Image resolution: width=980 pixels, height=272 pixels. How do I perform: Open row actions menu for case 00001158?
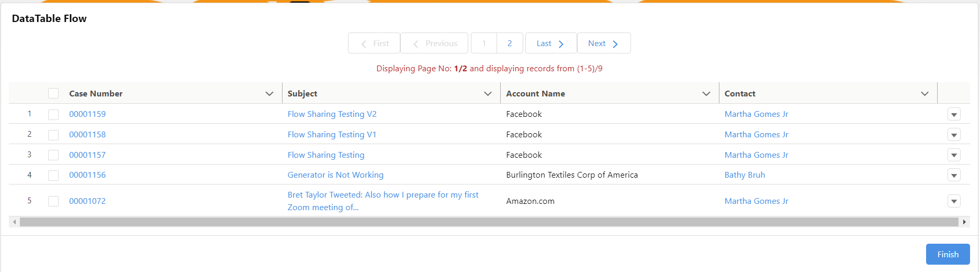point(954,135)
